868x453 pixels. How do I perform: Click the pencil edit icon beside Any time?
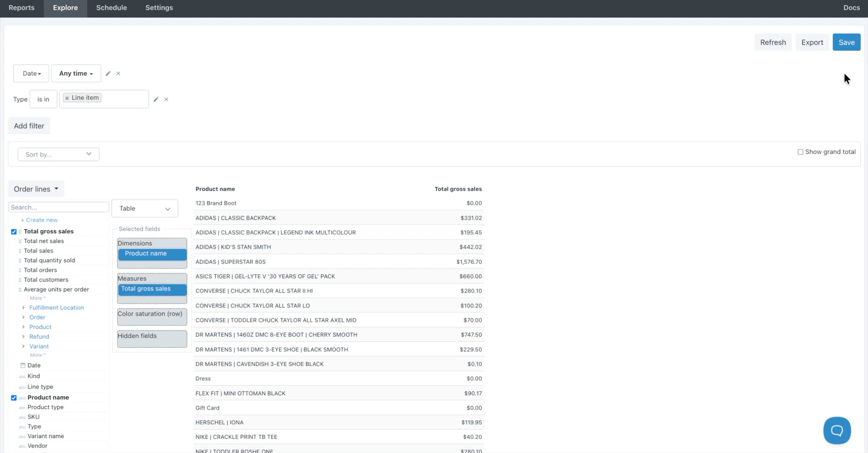point(108,73)
